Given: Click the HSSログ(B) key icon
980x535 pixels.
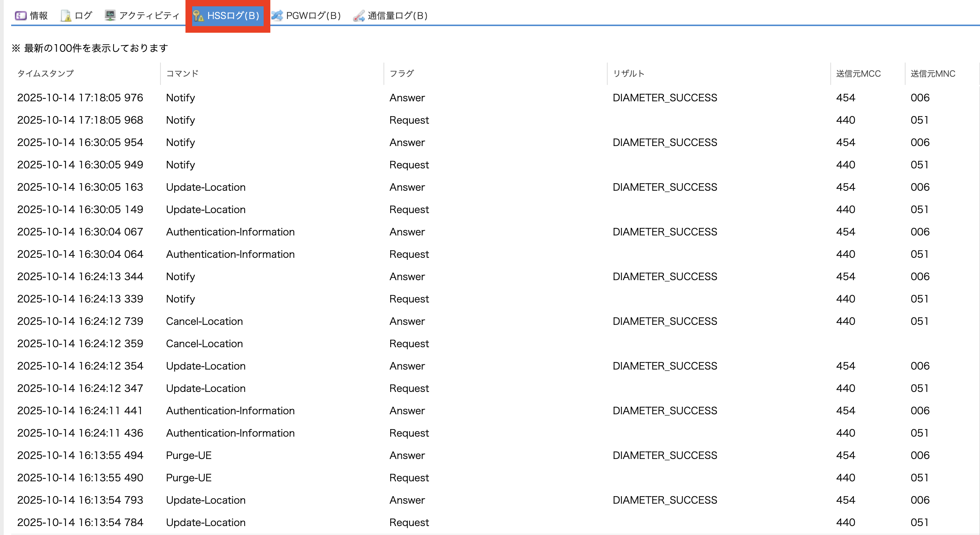Looking at the screenshot, I should 198,16.
